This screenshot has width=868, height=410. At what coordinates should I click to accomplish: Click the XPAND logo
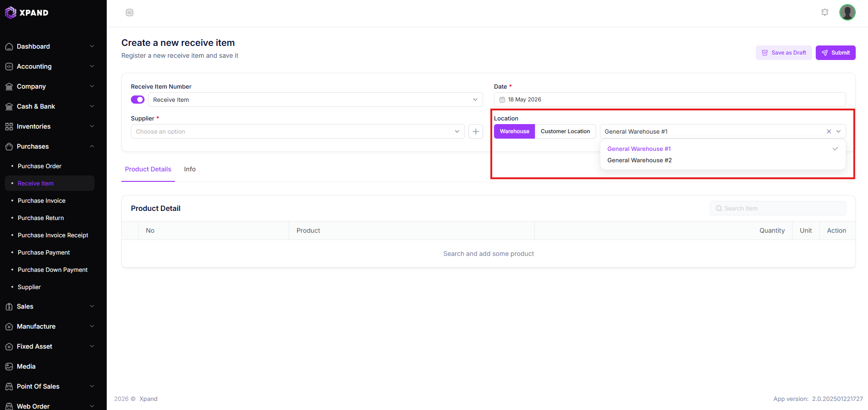tap(27, 13)
